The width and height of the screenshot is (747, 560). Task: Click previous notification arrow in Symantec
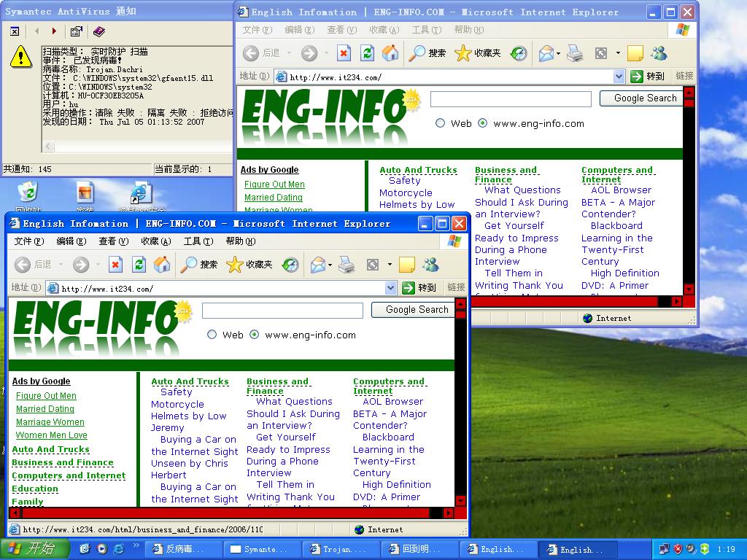[x=37, y=31]
